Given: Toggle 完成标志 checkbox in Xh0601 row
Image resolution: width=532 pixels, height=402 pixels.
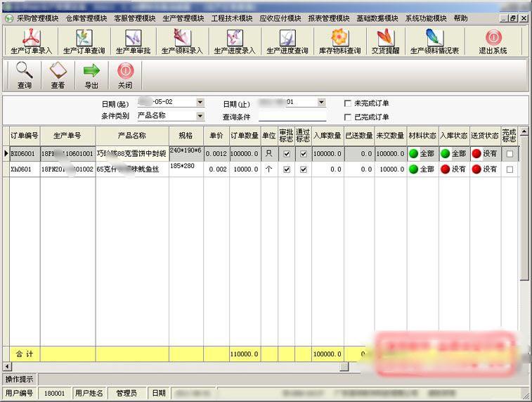Looking at the screenshot, I should (x=510, y=169).
